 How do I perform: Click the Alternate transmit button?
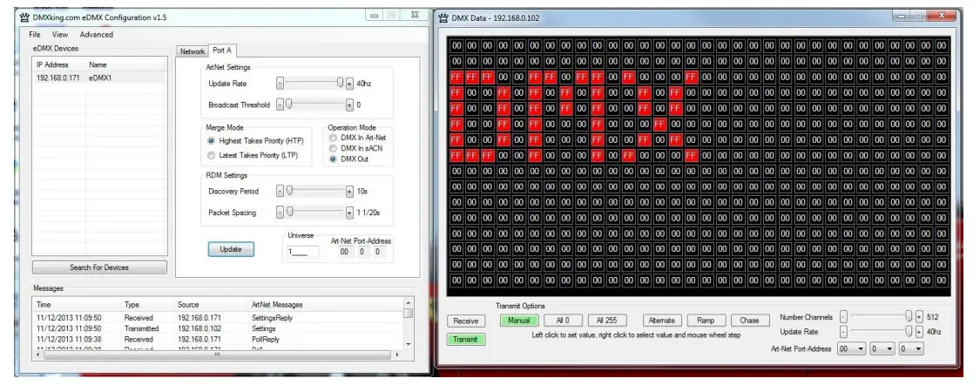click(662, 320)
